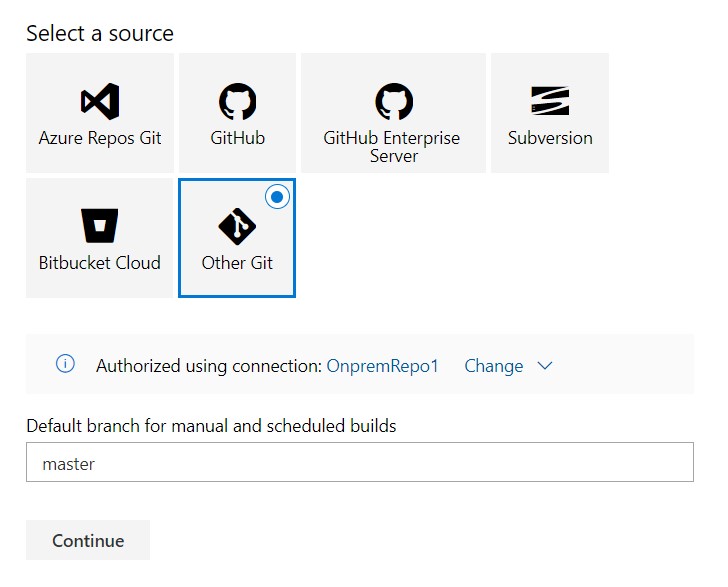Choose the Bitbucket Cloud label

pos(99,263)
